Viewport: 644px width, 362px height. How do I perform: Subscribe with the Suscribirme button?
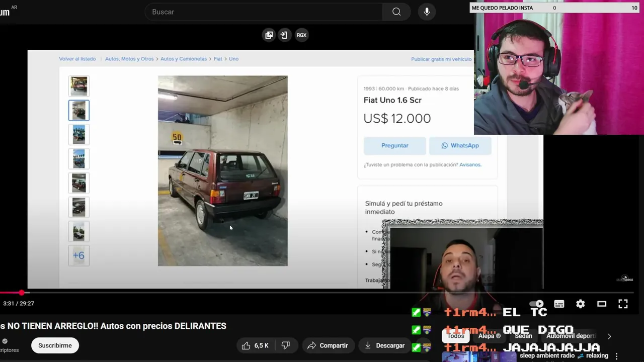(x=55, y=345)
